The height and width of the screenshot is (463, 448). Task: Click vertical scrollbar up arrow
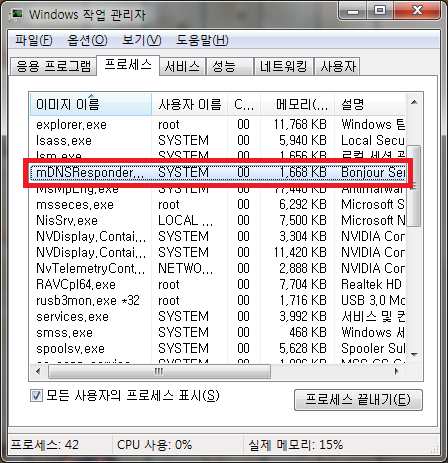click(x=414, y=102)
